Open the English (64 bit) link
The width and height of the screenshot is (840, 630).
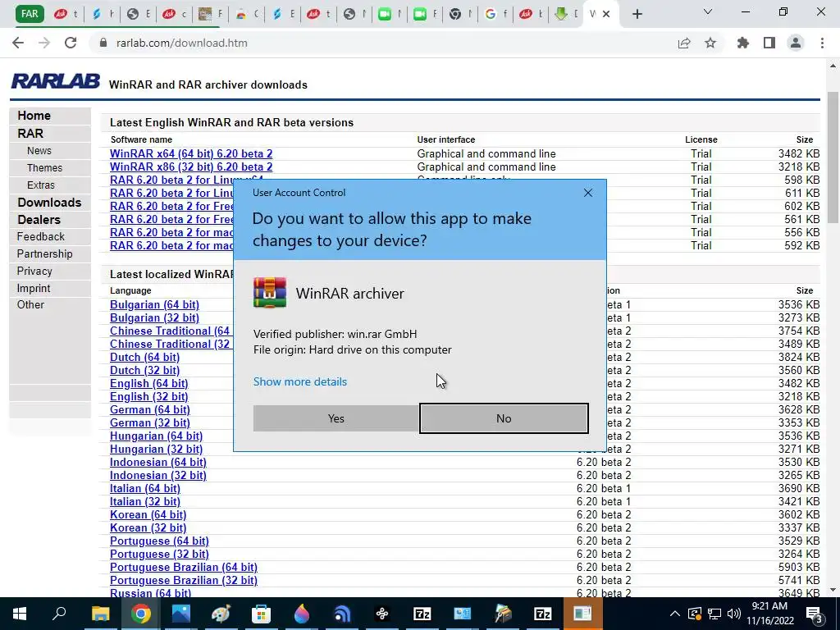(x=149, y=383)
